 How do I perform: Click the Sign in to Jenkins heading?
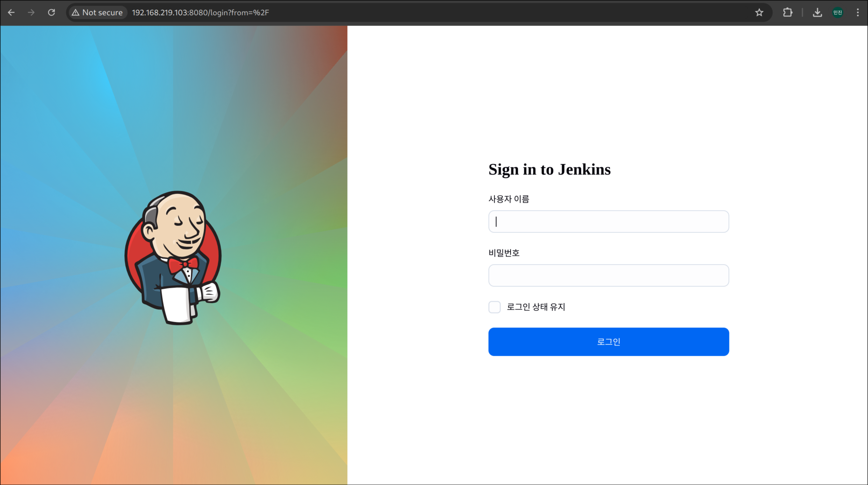pyautogui.click(x=549, y=169)
